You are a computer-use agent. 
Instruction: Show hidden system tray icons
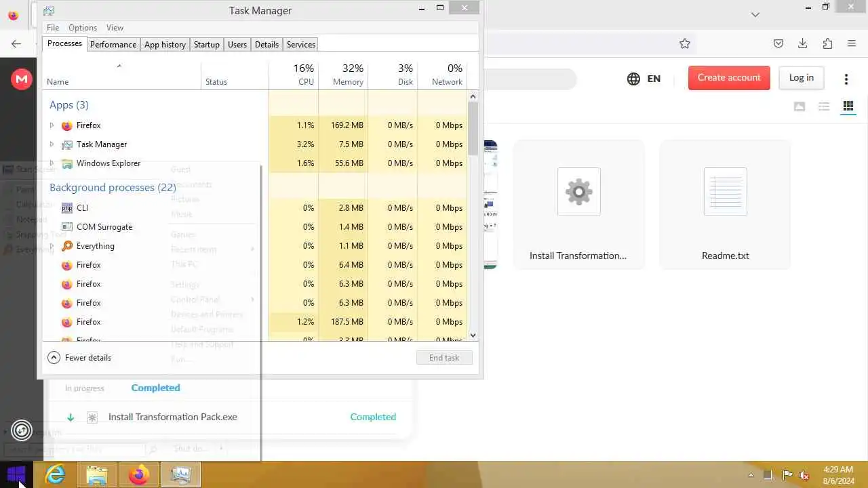click(751, 475)
